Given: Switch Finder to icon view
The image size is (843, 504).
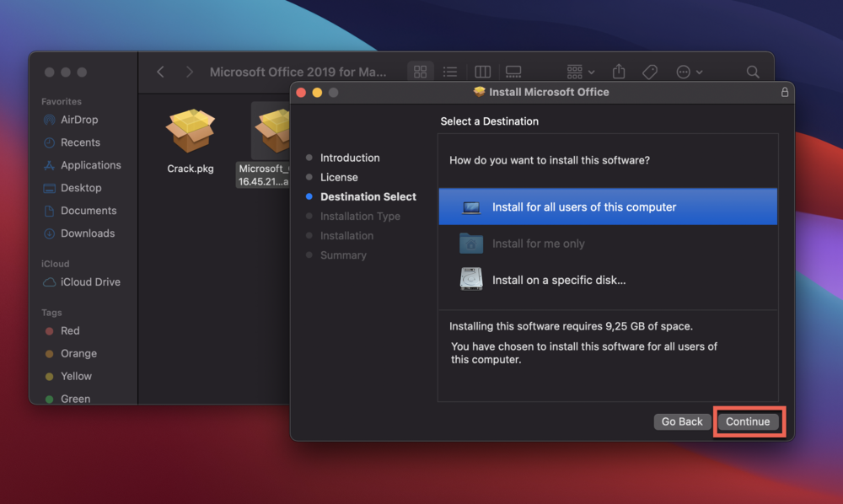Looking at the screenshot, I should pos(420,72).
